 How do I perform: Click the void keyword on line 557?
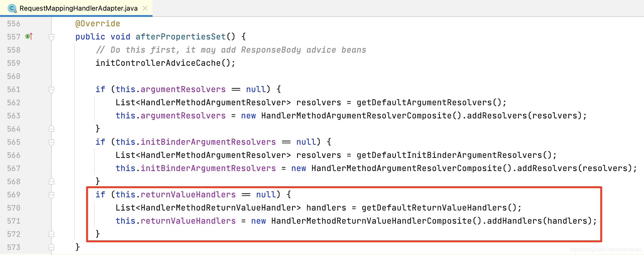[120, 37]
